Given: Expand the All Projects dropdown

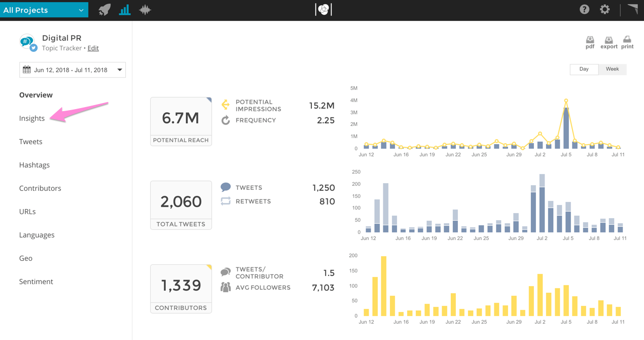Looking at the screenshot, I should [x=44, y=10].
